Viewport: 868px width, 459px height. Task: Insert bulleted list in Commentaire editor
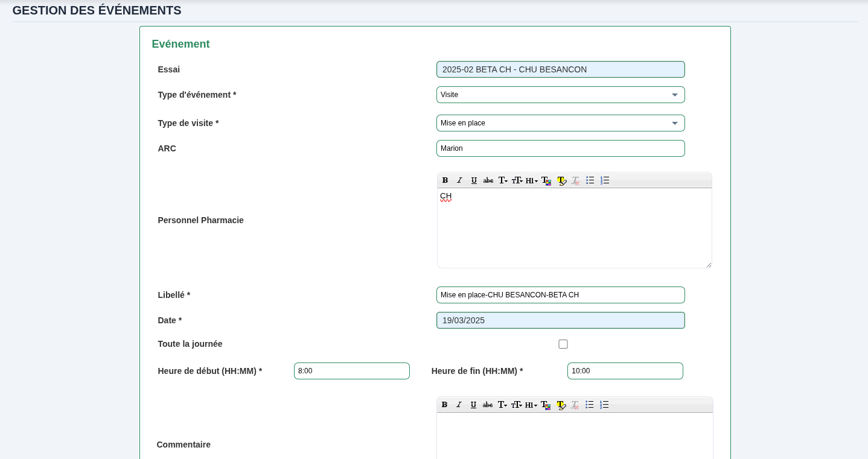tap(590, 405)
